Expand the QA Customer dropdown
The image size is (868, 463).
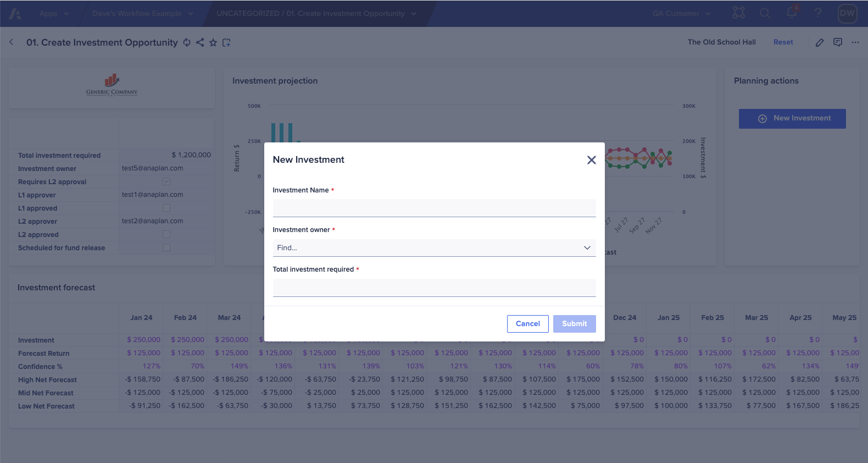pyautogui.click(x=682, y=13)
